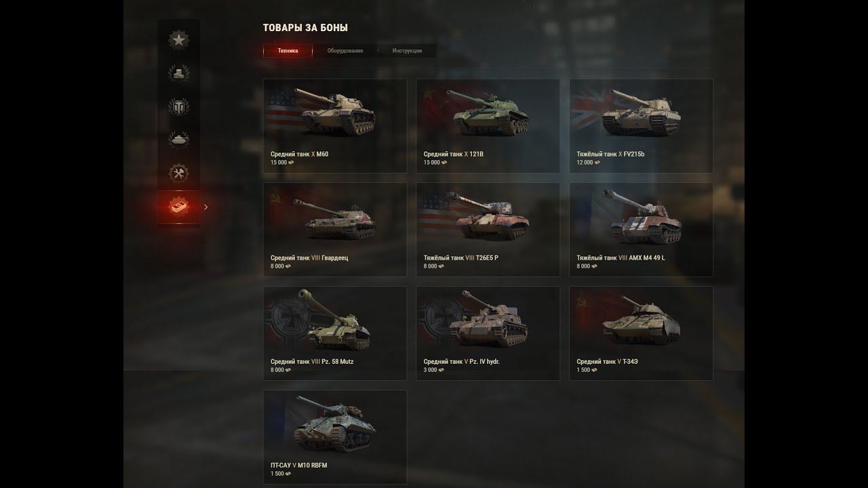Select the 121B Chinese tank card

pos(488,125)
